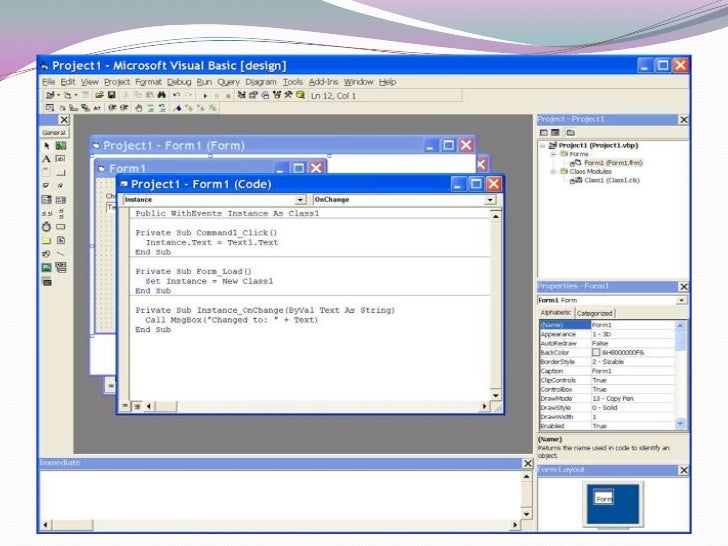Screen dimensions: 728x546
Task: Click the Caption property row
Action: click(x=607, y=371)
